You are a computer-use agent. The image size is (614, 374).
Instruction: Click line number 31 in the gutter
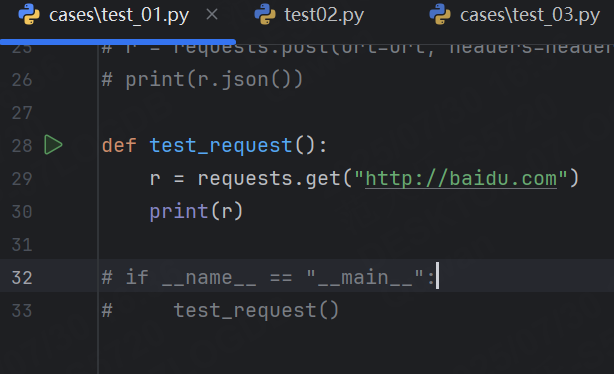(x=22, y=245)
